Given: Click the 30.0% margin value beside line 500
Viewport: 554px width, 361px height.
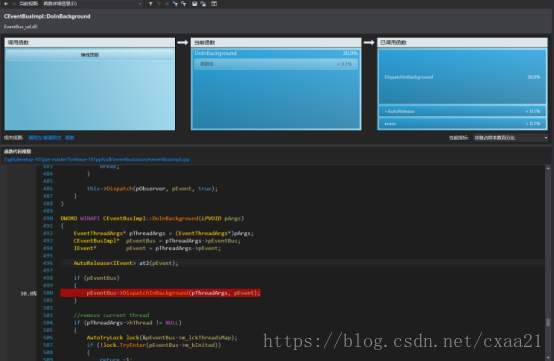Looking at the screenshot, I should coord(28,293).
